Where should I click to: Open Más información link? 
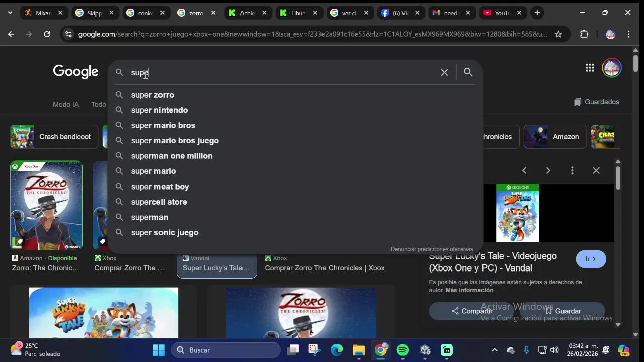469,290
